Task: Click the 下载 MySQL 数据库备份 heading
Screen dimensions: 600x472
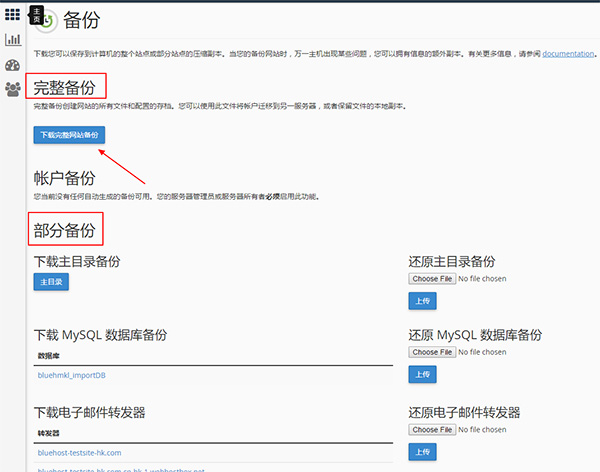Action: point(100,335)
